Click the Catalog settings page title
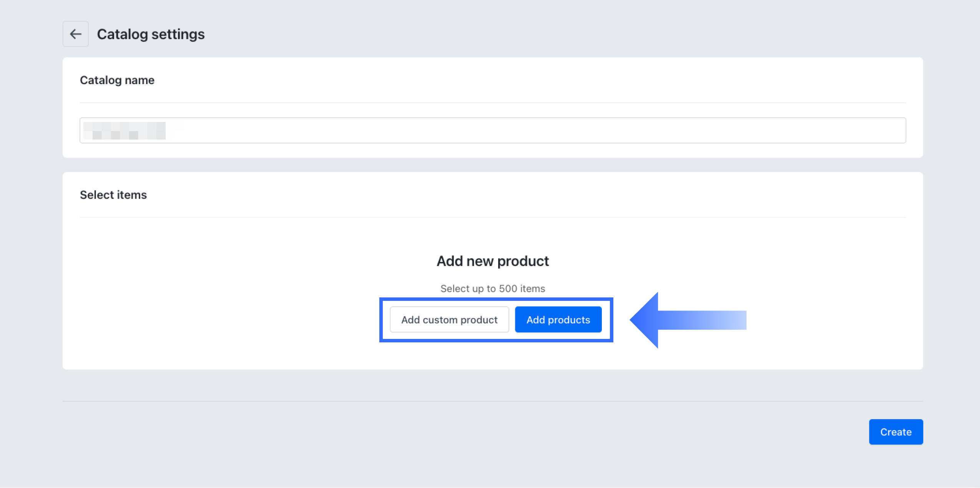This screenshot has height=488, width=980. click(151, 34)
